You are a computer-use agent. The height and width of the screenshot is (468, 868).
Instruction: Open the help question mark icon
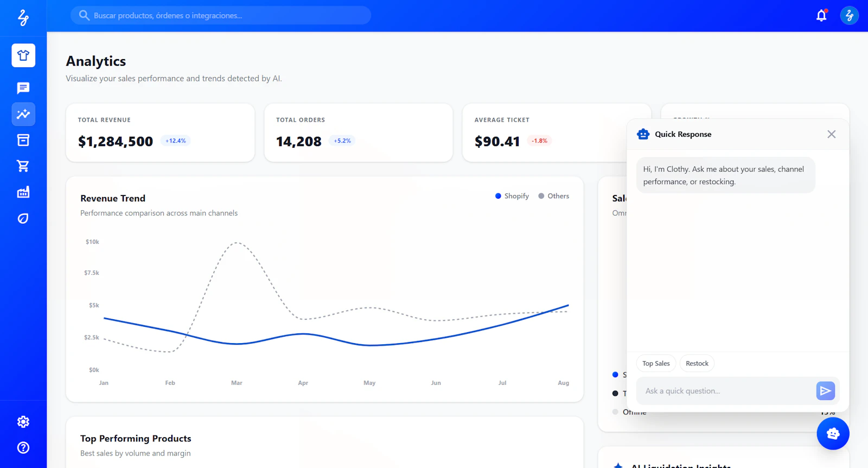[x=23, y=447]
